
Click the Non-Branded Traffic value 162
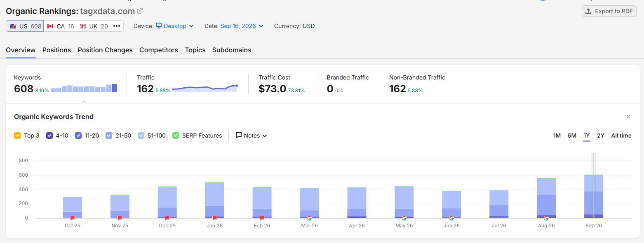[397, 89]
